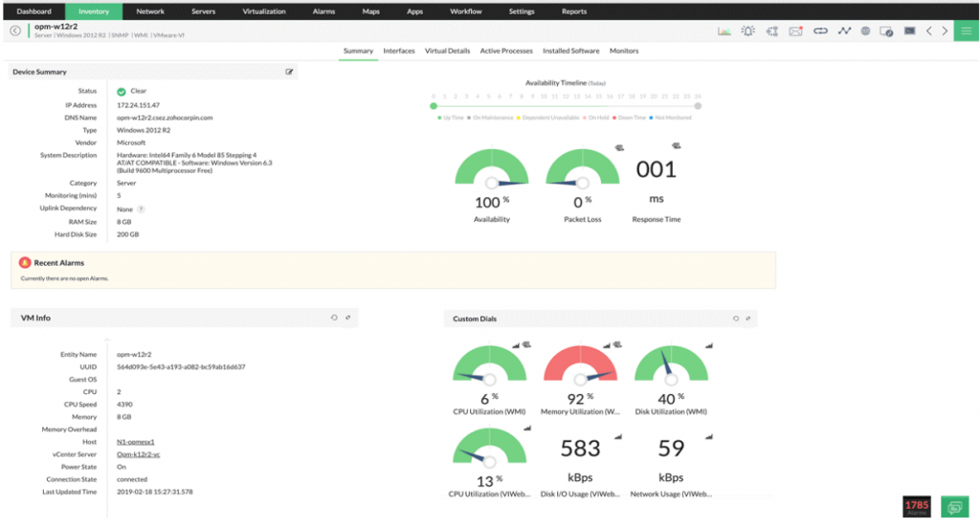
Task: Click the 001 ms response time value
Action: click(x=657, y=169)
